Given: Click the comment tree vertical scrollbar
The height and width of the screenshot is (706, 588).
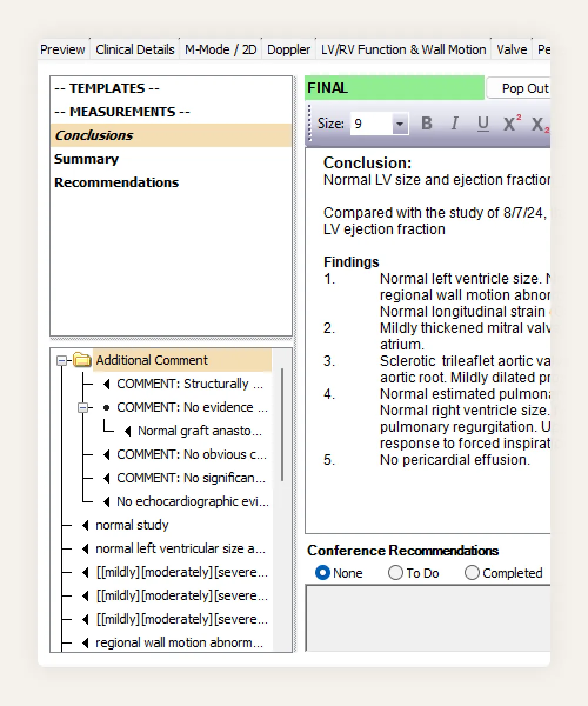Looking at the screenshot, I should point(282,424).
